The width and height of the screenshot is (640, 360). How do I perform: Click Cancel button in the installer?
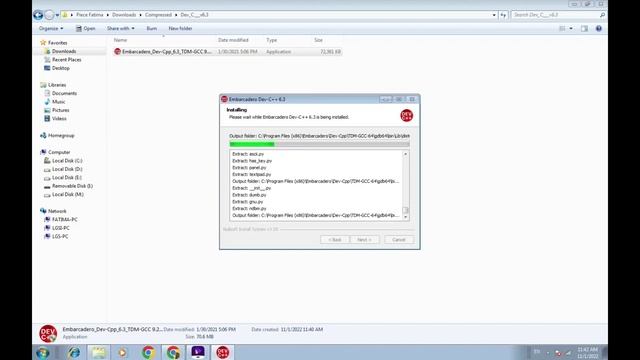click(x=399, y=240)
